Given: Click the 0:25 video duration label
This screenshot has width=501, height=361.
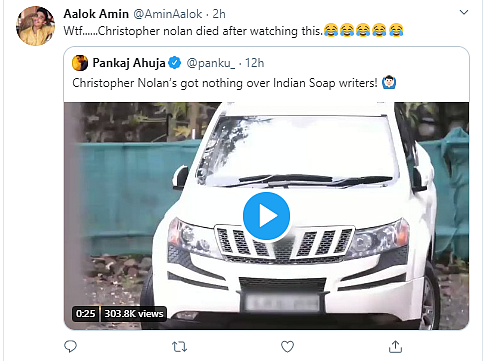Looking at the screenshot, I should tap(85, 314).
